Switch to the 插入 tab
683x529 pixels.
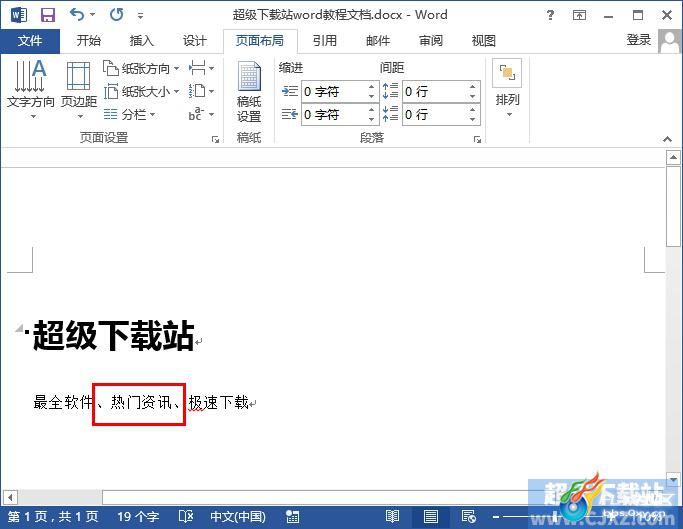142,41
